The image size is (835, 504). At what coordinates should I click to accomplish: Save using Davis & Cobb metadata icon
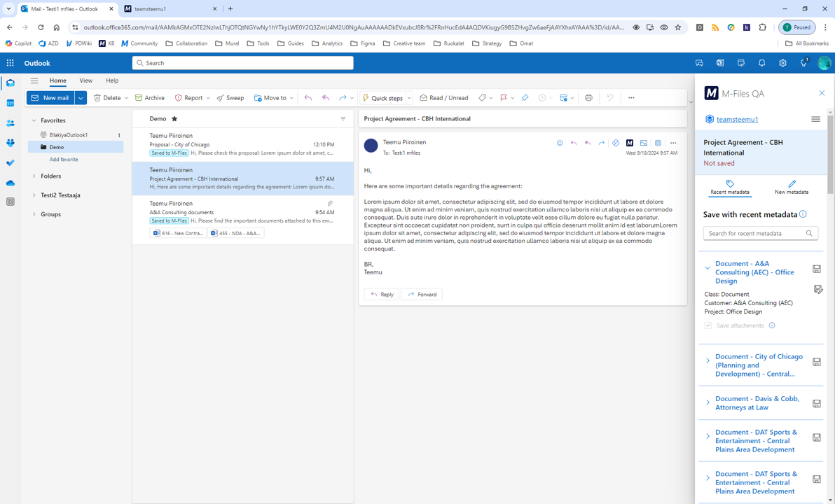point(816,403)
